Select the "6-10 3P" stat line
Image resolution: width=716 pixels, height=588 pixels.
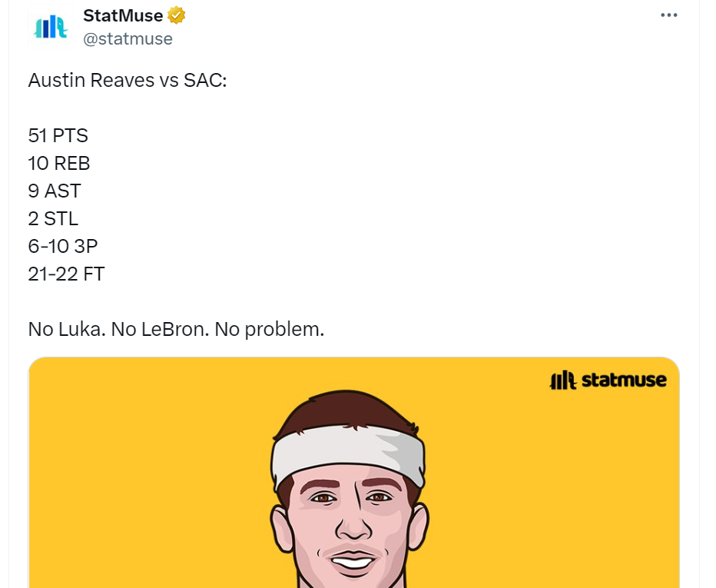click(x=63, y=247)
